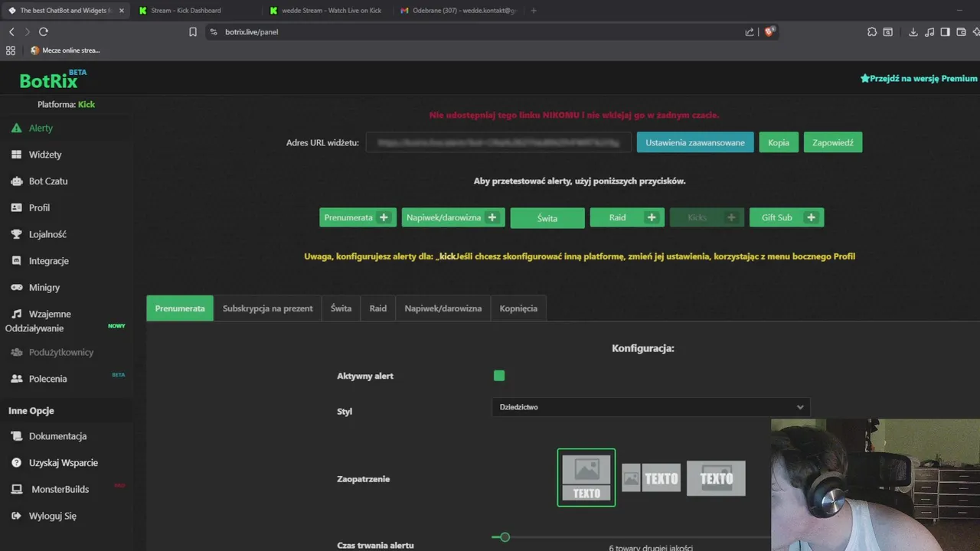Switch to Subskrypcja na prezent tab
This screenshot has height=551, width=980.
coord(268,308)
